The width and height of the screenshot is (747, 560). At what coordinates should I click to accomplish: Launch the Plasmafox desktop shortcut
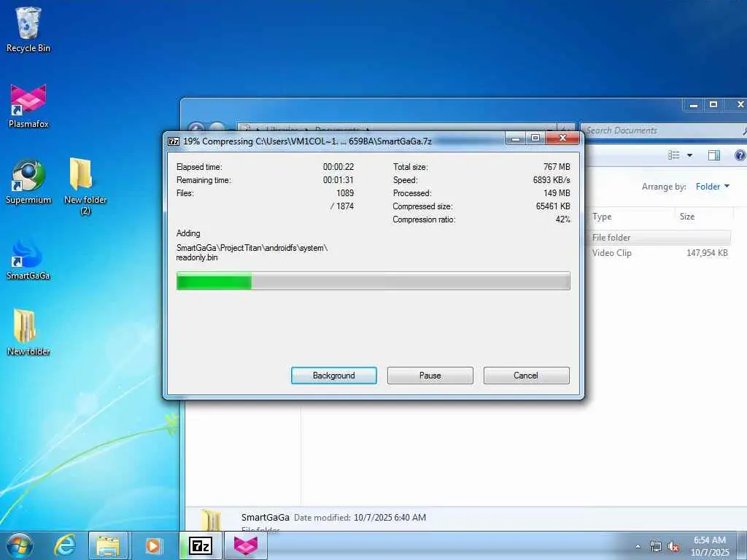click(x=28, y=106)
